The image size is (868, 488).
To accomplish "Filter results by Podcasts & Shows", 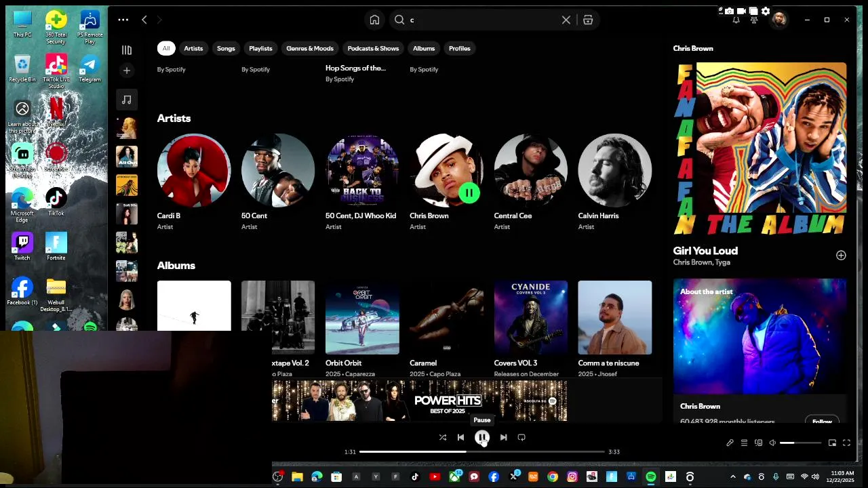I will pyautogui.click(x=373, y=48).
